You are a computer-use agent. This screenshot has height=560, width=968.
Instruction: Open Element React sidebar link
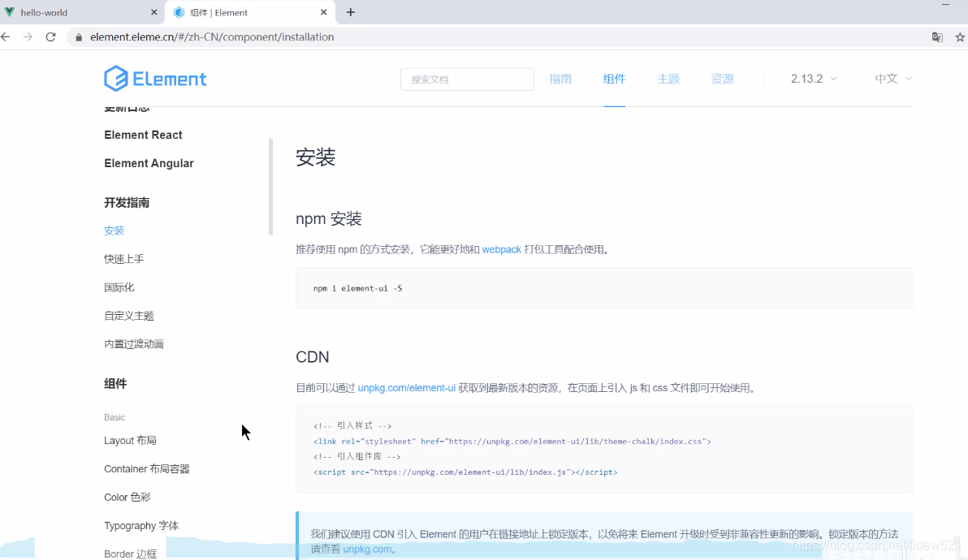click(x=143, y=135)
